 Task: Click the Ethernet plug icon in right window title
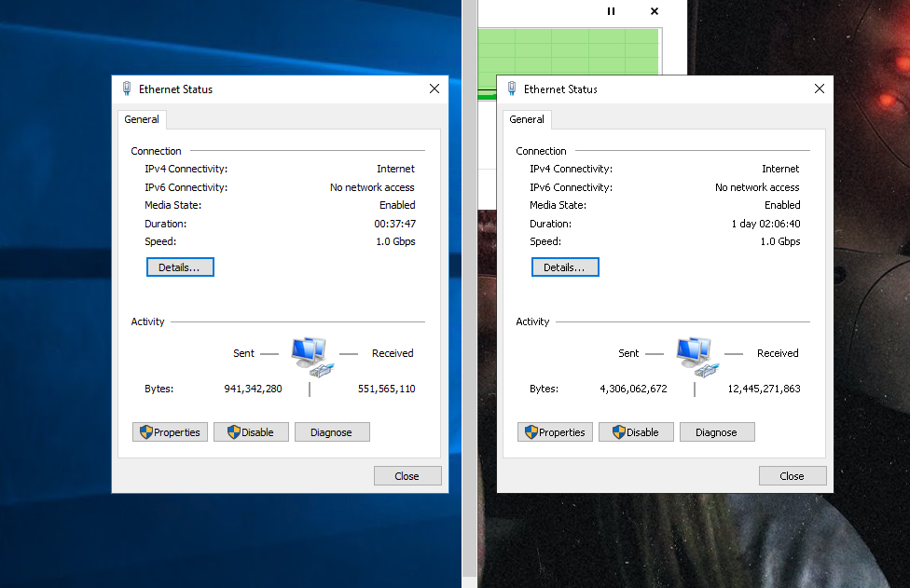pos(512,89)
